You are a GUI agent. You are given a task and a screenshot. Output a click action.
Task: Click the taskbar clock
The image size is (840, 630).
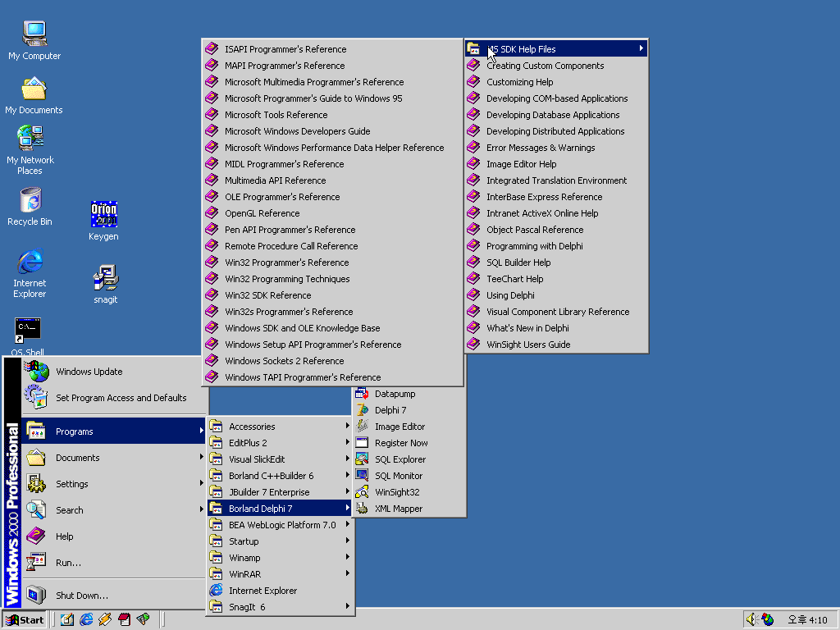(806, 619)
